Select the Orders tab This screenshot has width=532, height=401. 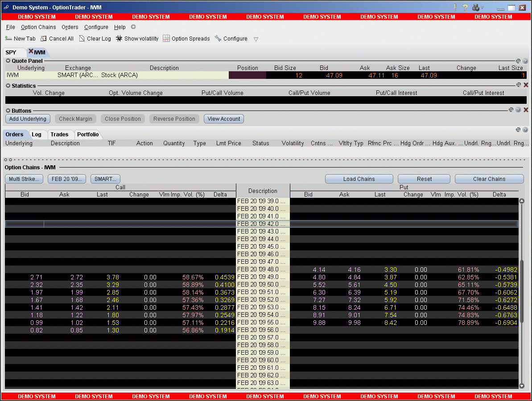(15, 135)
